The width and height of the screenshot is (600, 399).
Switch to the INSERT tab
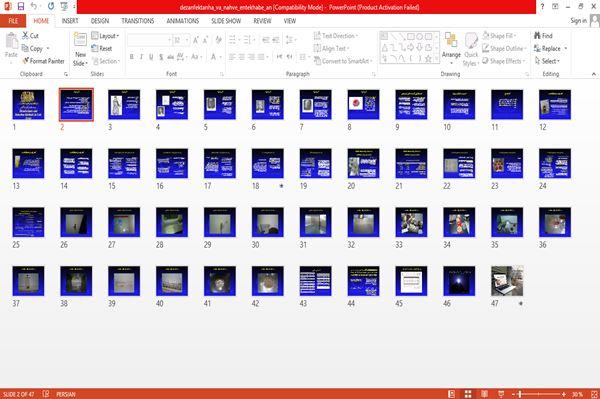coord(70,21)
